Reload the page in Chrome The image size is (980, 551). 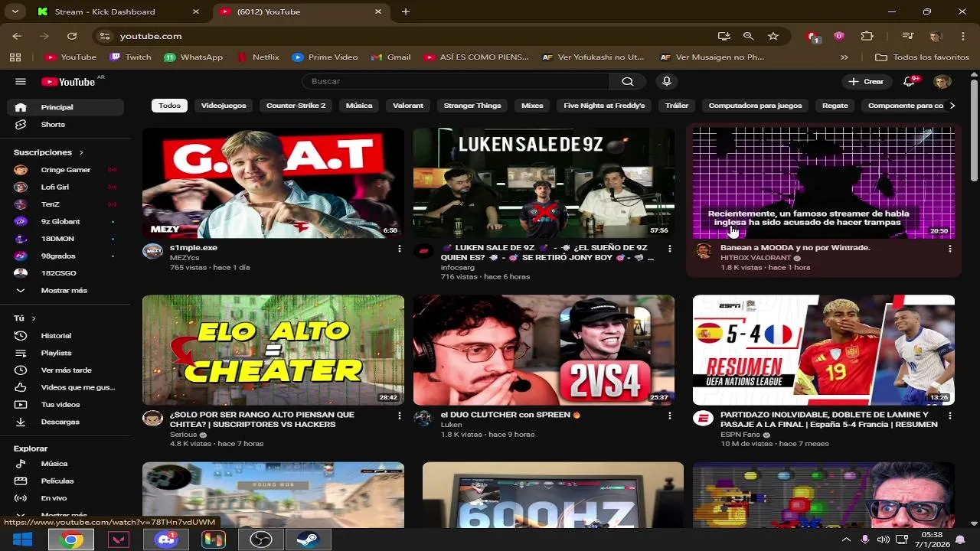[x=72, y=36]
